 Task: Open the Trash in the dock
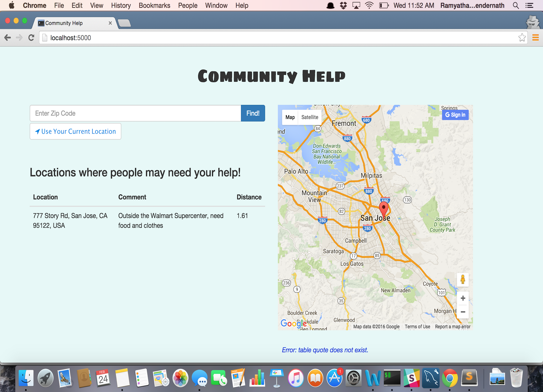(516, 378)
